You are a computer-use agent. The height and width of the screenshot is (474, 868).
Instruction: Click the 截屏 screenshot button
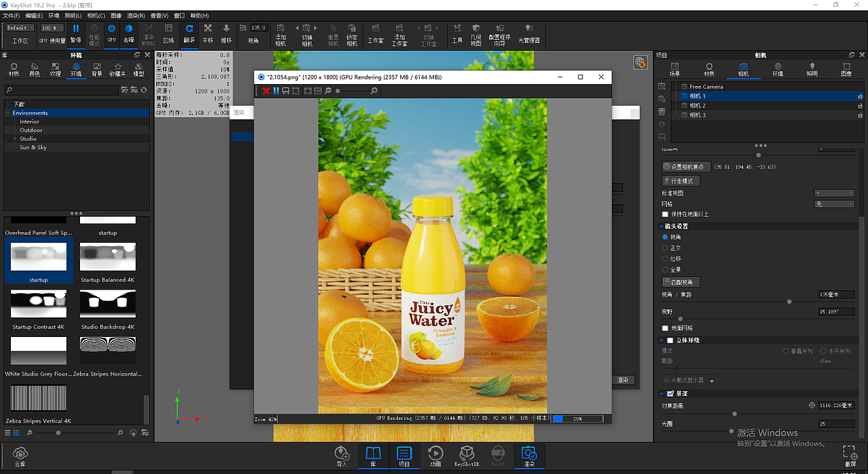pos(850,456)
